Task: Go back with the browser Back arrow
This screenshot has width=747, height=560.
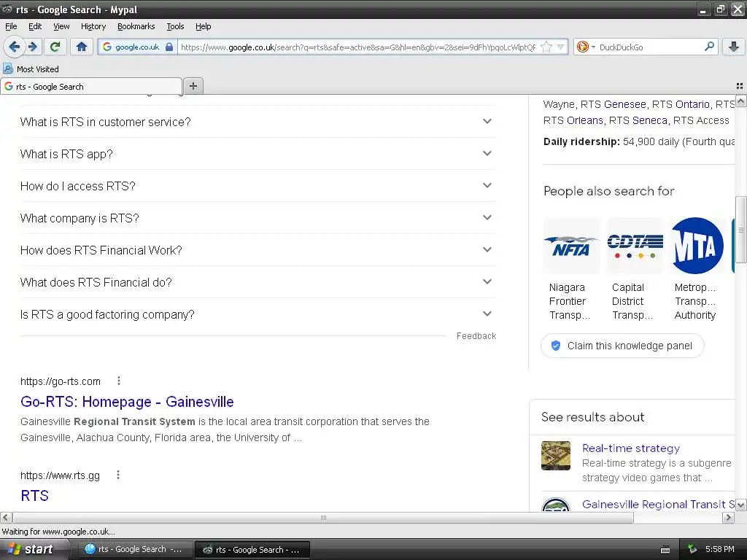Action: point(14,47)
